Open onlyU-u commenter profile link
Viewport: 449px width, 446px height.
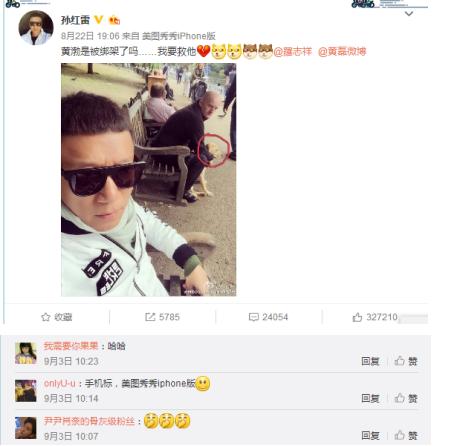tap(60, 383)
